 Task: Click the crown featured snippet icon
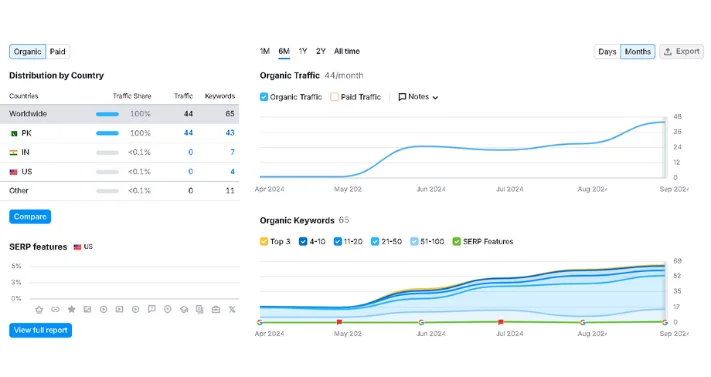pos(39,309)
